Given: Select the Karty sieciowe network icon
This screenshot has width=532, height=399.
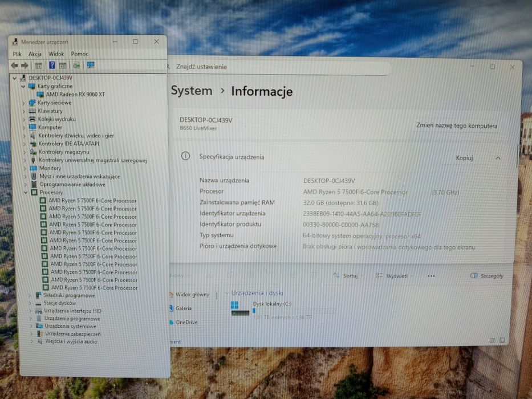Looking at the screenshot, I should (x=33, y=103).
